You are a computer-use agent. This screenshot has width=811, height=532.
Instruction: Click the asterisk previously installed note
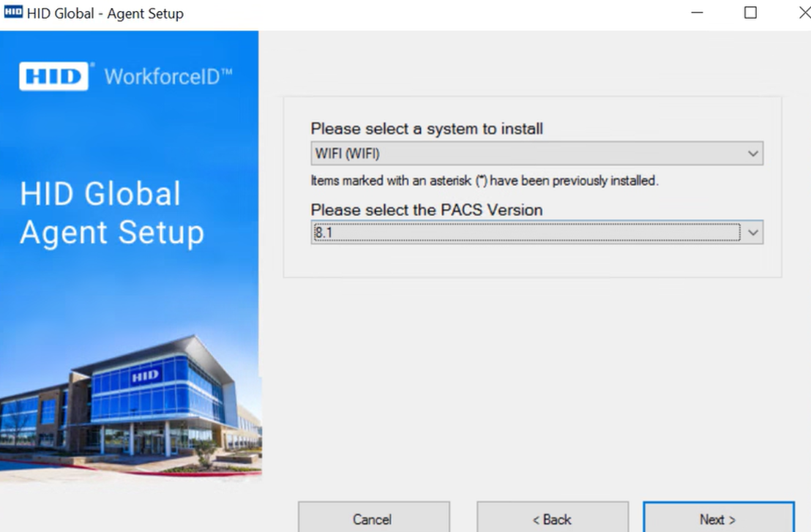pyautogui.click(x=485, y=181)
